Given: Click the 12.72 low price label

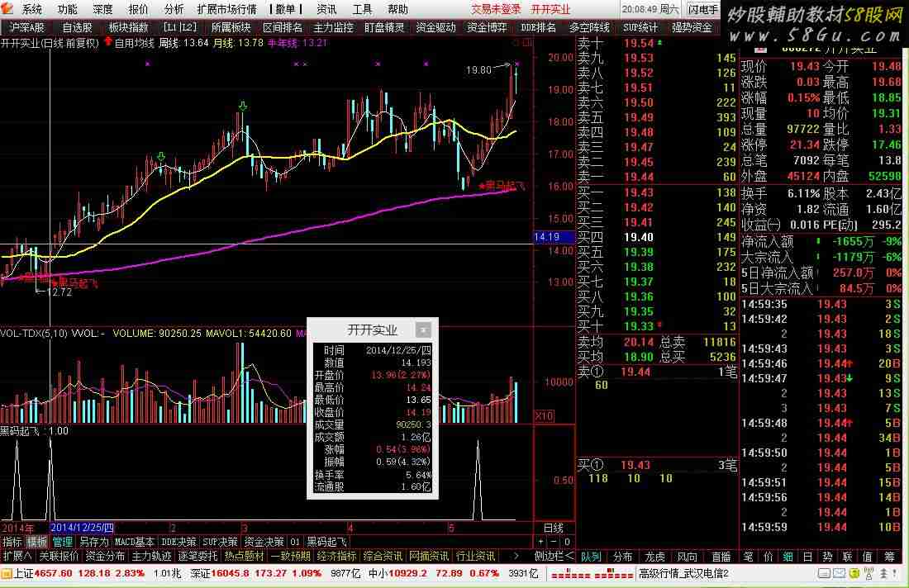Looking at the screenshot, I should [59, 292].
